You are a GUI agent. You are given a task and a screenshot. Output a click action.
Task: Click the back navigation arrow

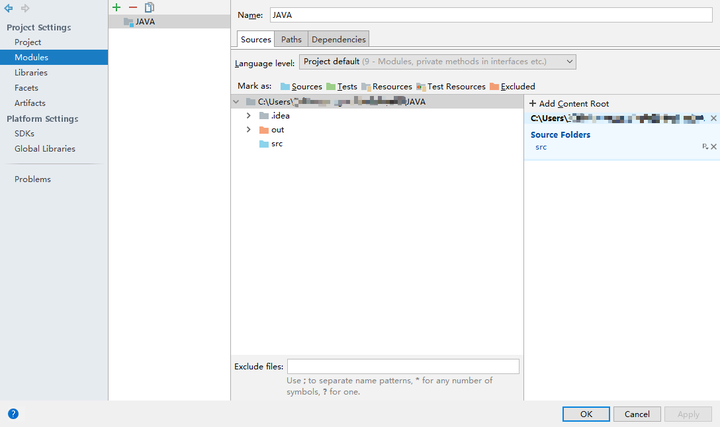pyautogui.click(x=8, y=8)
